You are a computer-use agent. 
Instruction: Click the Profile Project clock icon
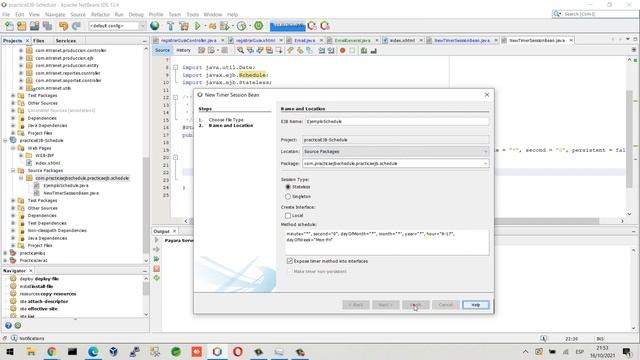click(x=242, y=26)
